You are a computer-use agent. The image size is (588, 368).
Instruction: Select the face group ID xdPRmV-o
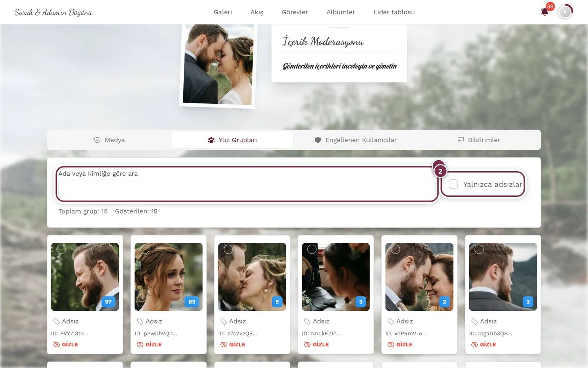click(395, 249)
